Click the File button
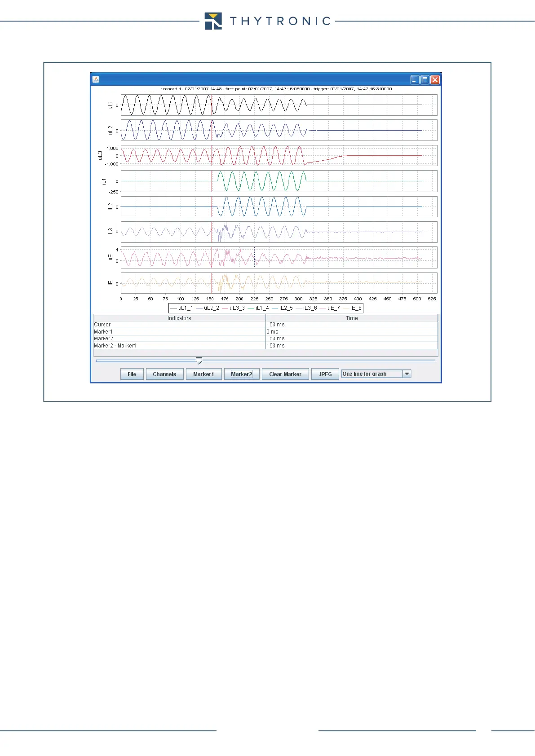535x756 pixels. pos(132,374)
